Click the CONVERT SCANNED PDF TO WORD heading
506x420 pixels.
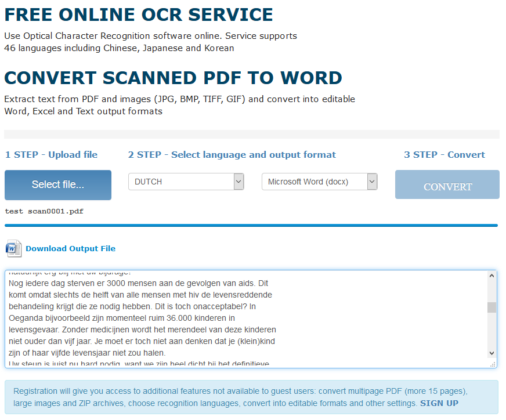point(173,78)
